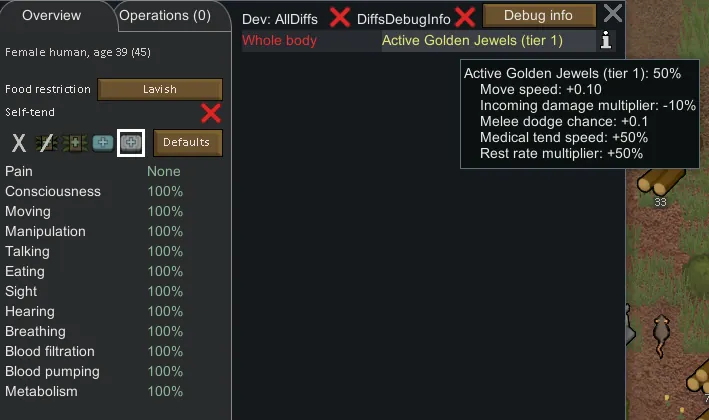
Task: Click the Debug info button
Action: click(x=538, y=15)
